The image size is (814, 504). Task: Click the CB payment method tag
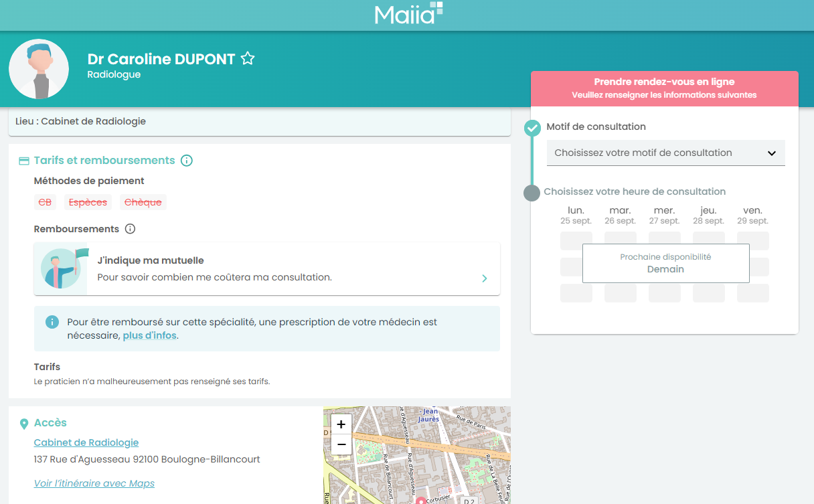45,202
